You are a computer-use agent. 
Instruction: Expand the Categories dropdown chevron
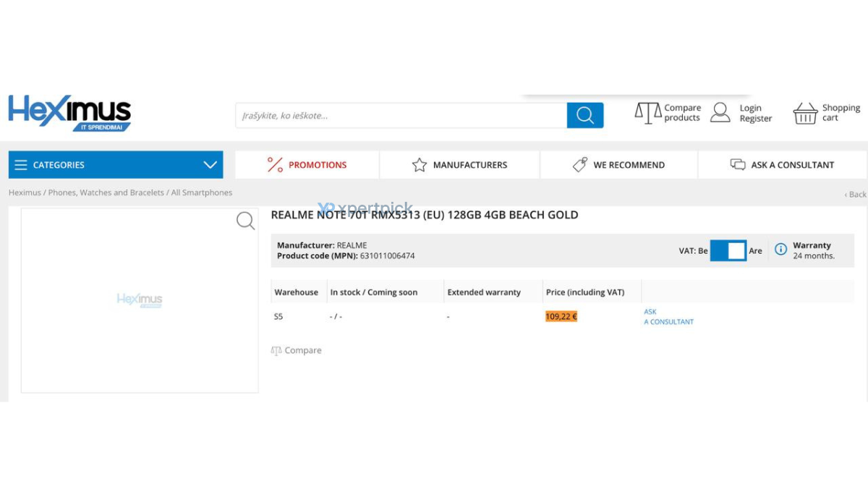[x=210, y=165]
